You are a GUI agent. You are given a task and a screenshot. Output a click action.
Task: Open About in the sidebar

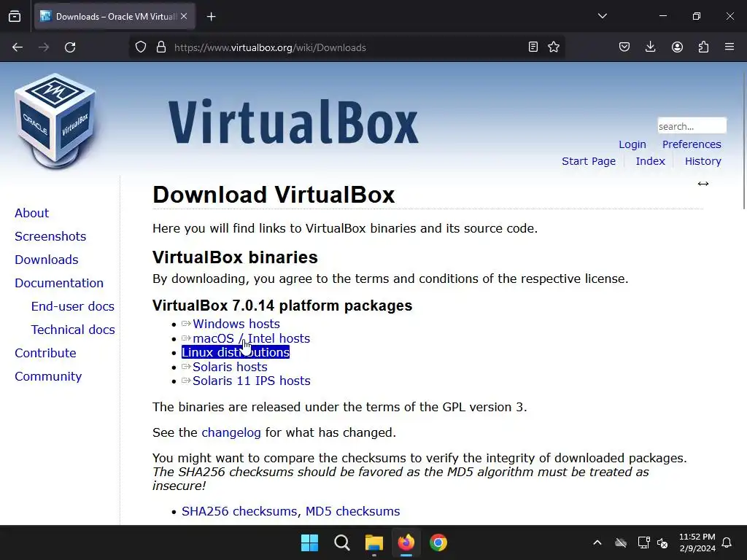point(31,213)
